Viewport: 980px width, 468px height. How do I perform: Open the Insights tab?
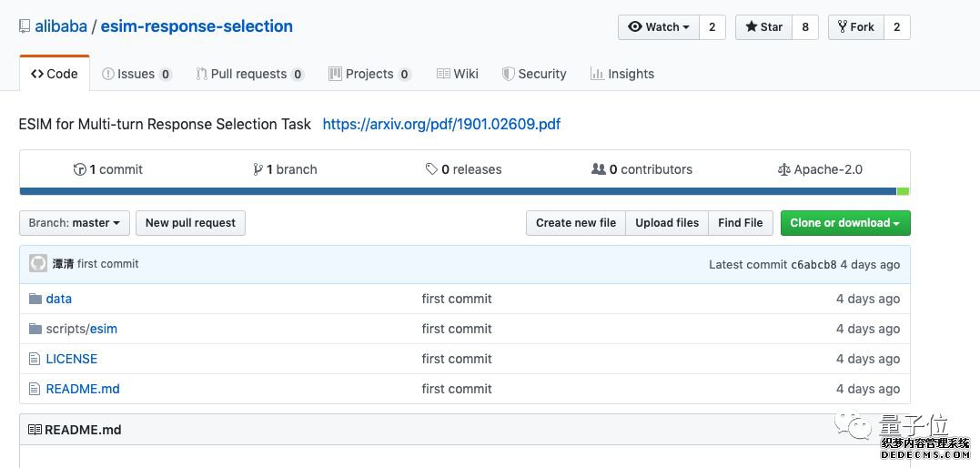coord(621,74)
